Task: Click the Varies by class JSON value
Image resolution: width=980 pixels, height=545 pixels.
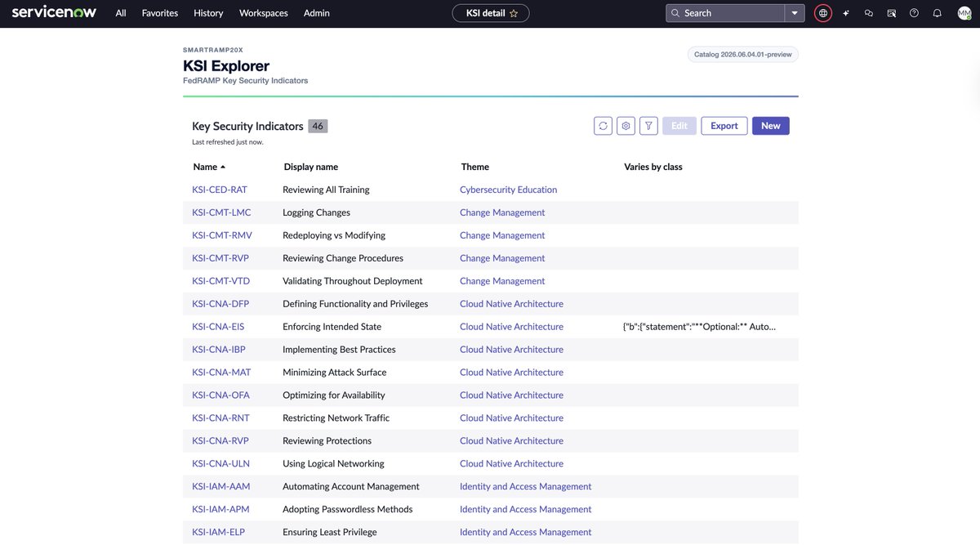Action: 699,327
